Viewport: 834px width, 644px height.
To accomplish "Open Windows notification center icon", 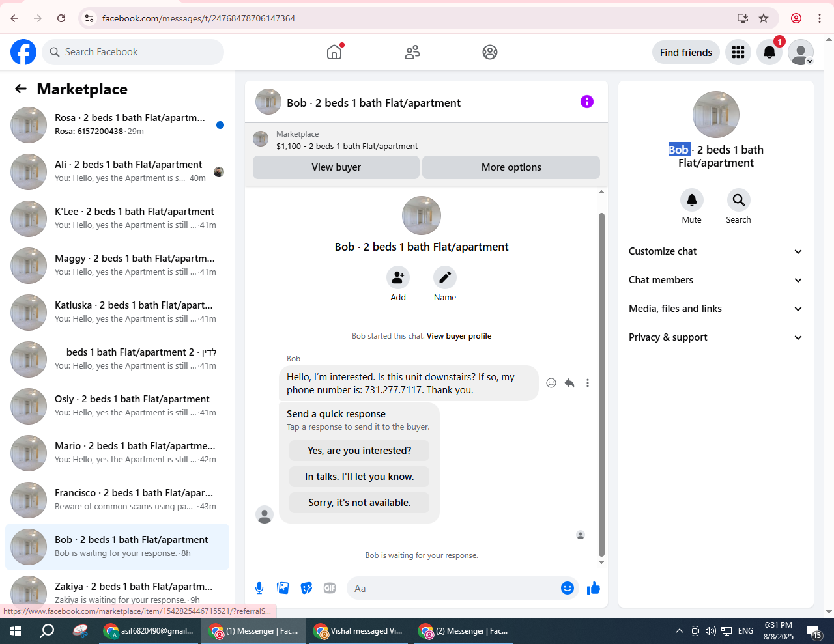I will [814, 631].
